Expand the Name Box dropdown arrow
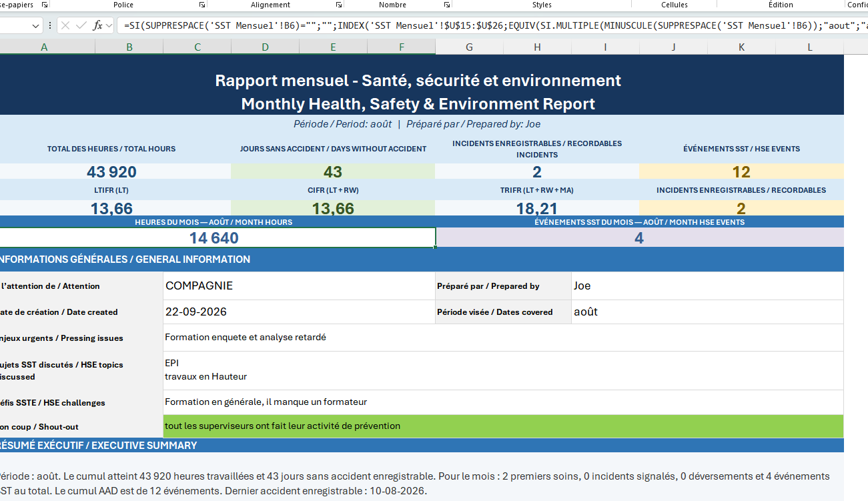868x501 pixels. click(x=36, y=26)
